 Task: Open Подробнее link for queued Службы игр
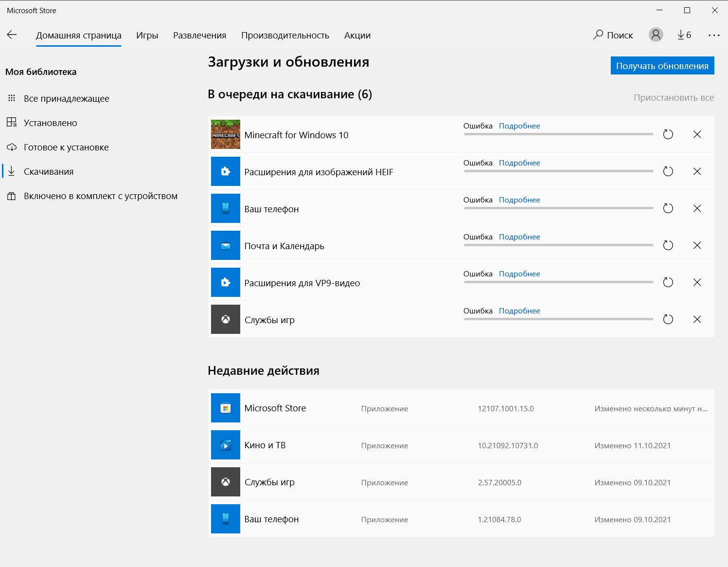(x=519, y=311)
